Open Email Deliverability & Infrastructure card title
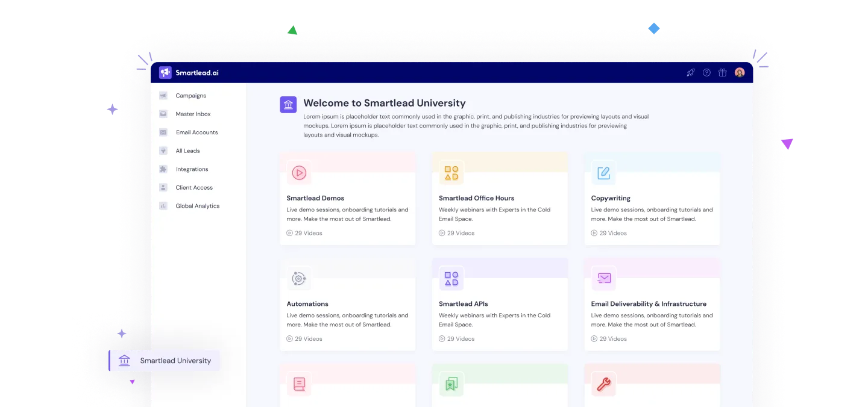This screenshot has height=407, width=868. [x=649, y=303]
